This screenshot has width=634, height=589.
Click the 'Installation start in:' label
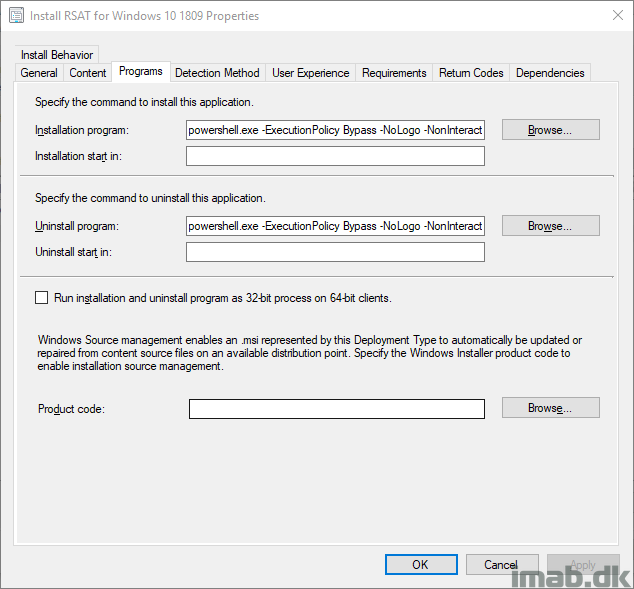78,156
